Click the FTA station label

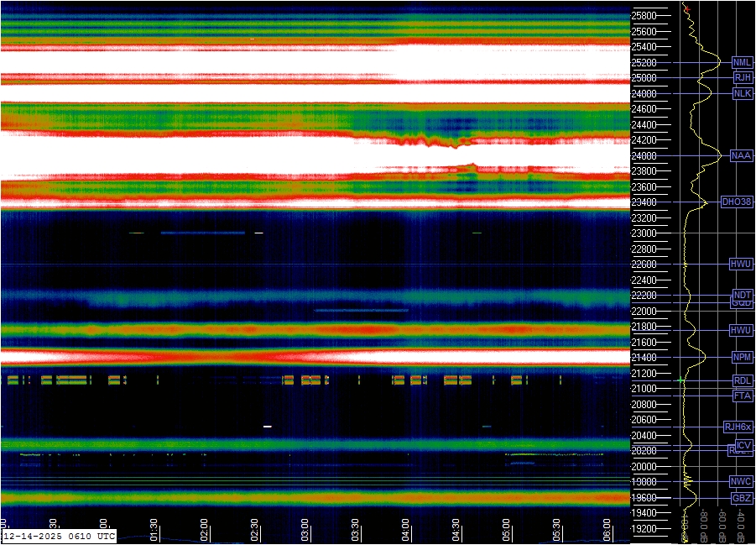pyautogui.click(x=743, y=396)
